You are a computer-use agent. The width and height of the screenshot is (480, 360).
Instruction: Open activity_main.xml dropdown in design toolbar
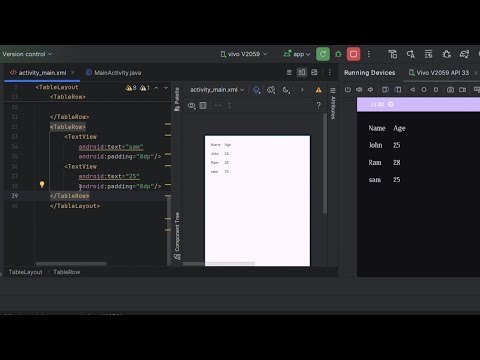click(217, 90)
